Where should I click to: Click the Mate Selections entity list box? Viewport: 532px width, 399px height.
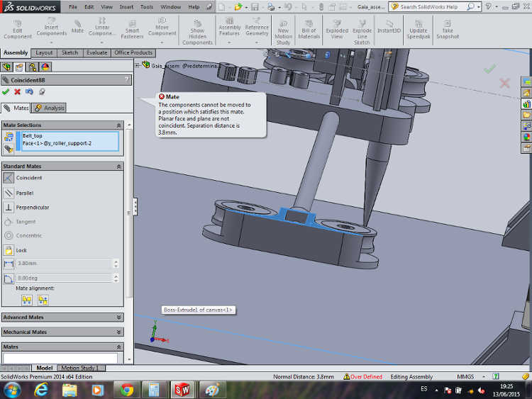tap(70, 141)
